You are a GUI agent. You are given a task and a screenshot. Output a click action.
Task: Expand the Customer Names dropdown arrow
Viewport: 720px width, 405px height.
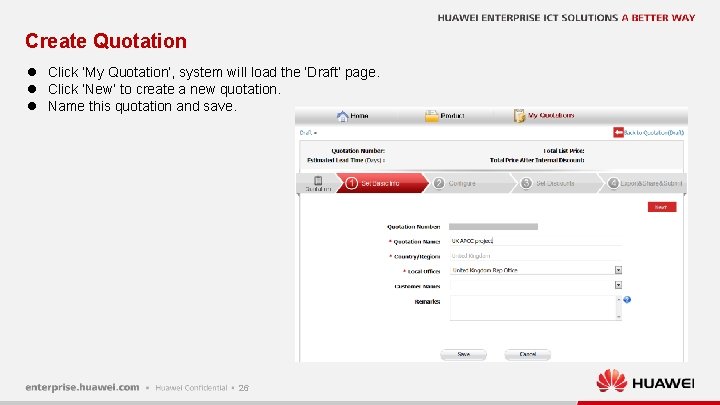619,285
